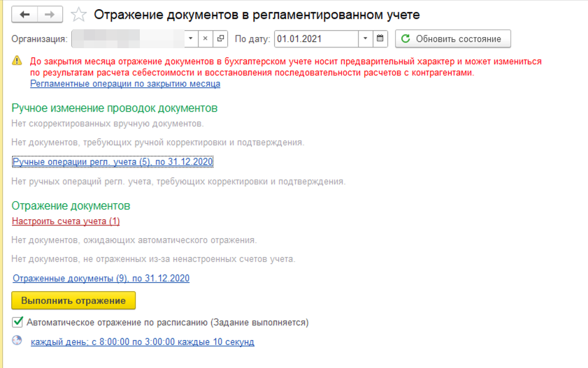Viewport: 588px width, 368px height.
Task: Click the yellow warning triangle icon
Action: [x=17, y=61]
